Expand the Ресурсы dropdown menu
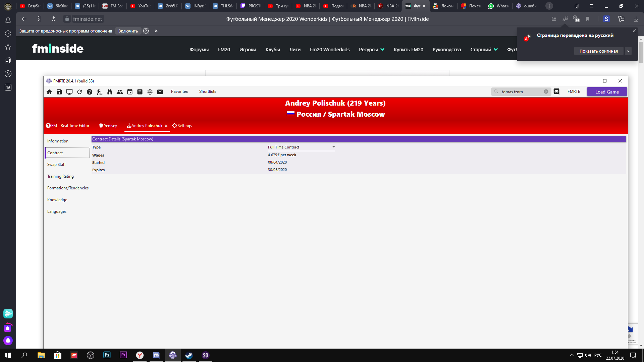 click(x=371, y=50)
